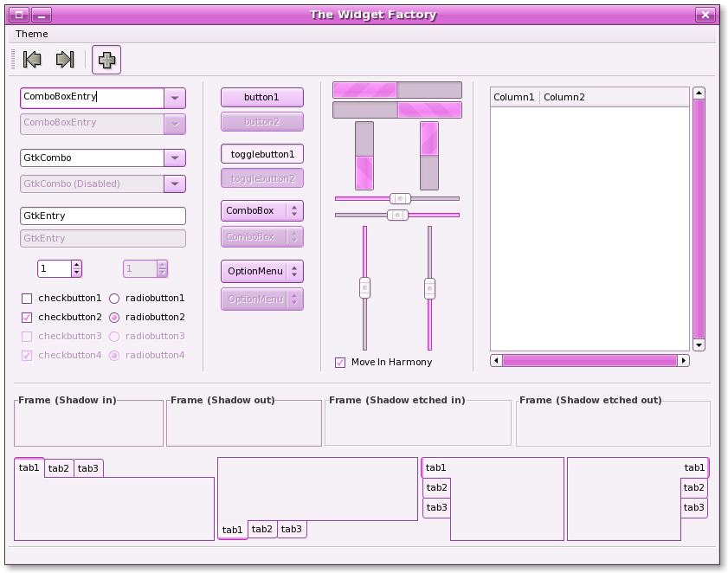Viewport: 728px width, 573px height.
Task: Click the lower horizontal slider handle
Action: click(398, 215)
